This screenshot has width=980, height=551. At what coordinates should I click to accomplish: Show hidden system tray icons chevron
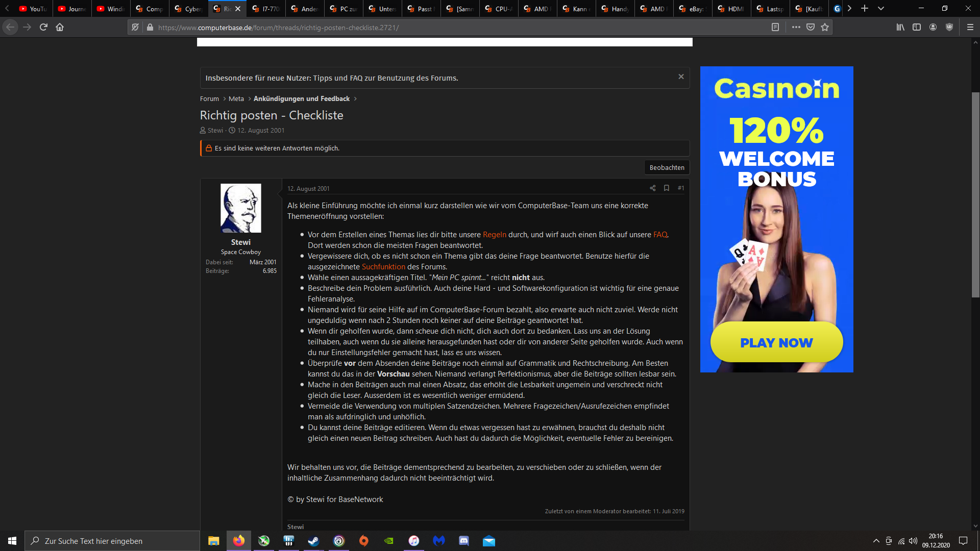pyautogui.click(x=876, y=541)
